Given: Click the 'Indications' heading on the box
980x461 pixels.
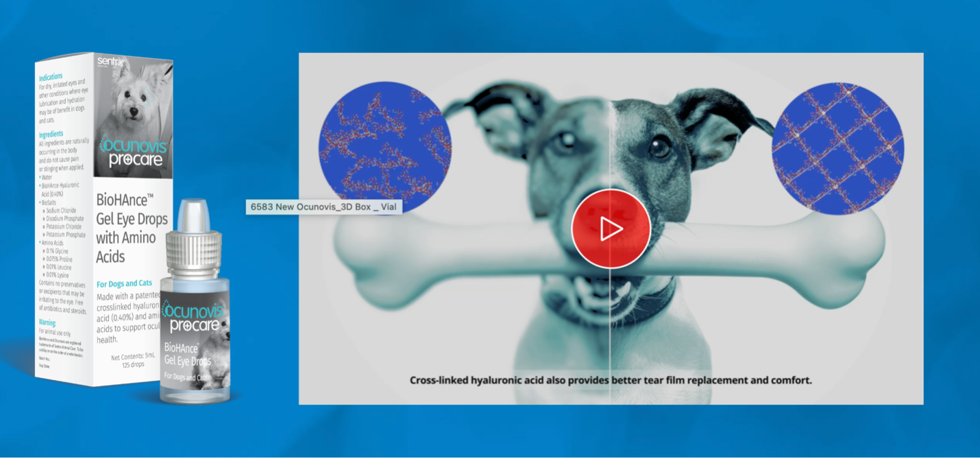Looking at the screenshot, I should 51,77.
